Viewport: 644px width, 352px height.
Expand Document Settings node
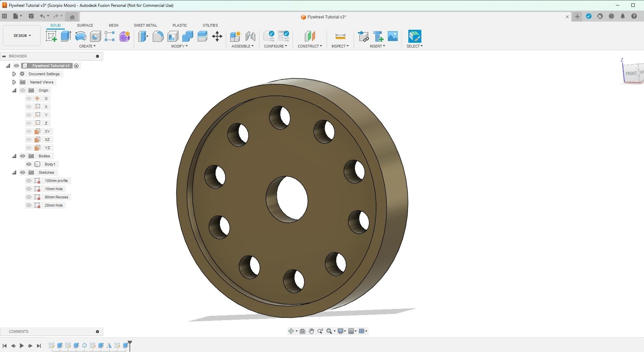pyautogui.click(x=14, y=74)
